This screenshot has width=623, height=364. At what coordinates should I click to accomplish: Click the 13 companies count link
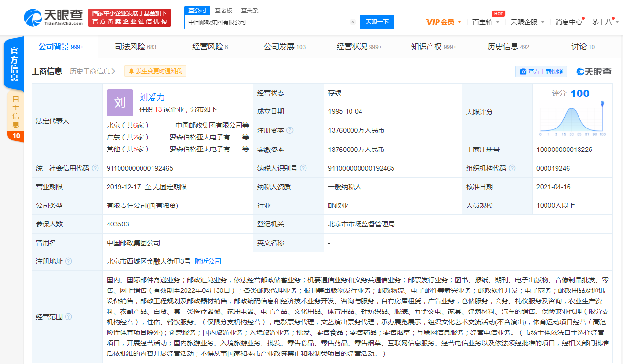point(158,109)
